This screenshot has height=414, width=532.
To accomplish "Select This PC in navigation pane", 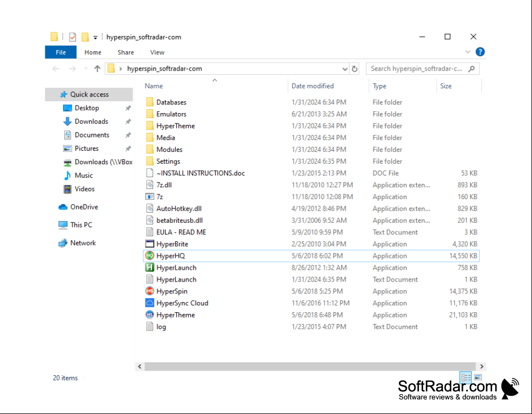I will (x=75, y=225).
